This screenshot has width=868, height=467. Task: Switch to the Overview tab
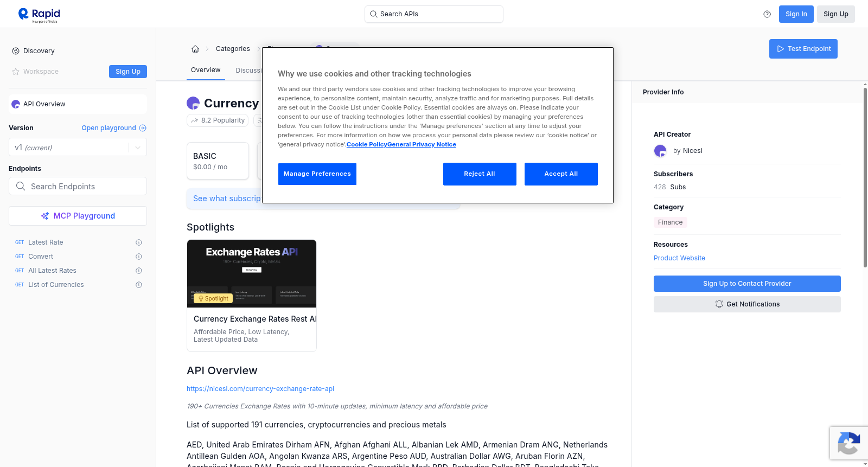tap(206, 70)
